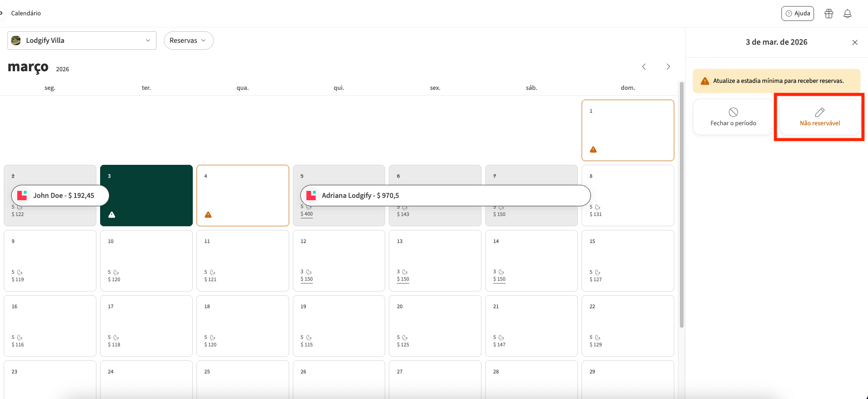The height and width of the screenshot is (399, 868).
Task: Click the Não reservável button
Action: (820, 117)
